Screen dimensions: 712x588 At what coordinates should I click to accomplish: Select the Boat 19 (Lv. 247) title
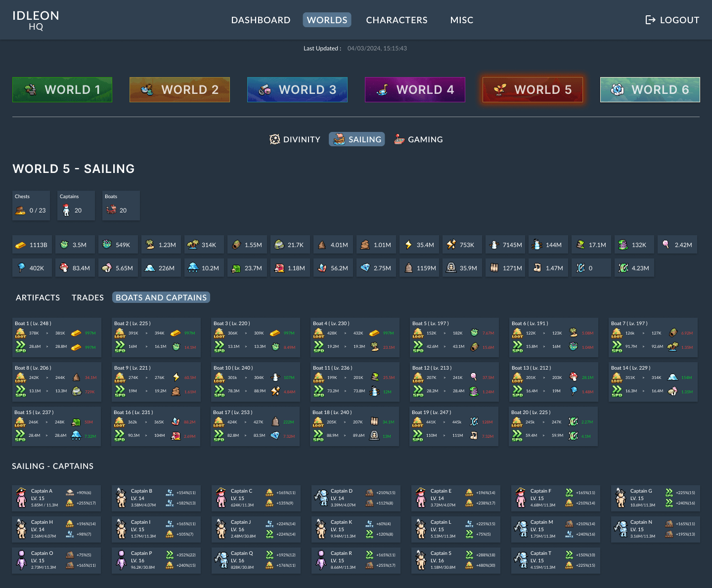pyautogui.click(x=431, y=412)
